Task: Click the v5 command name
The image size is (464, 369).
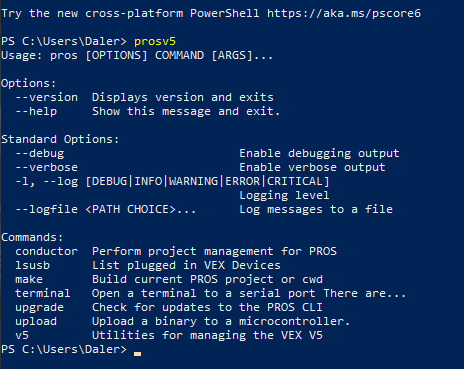Action: tap(22, 335)
